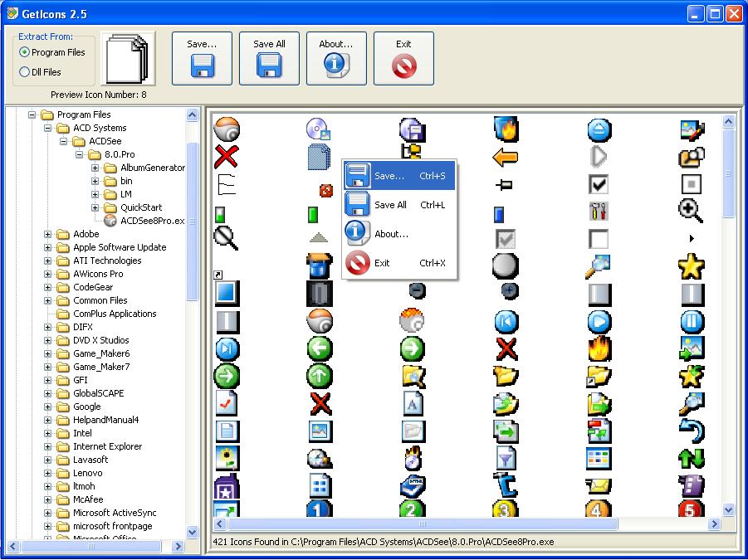Collapse the Program Files tree node
This screenshot has width=748, height=560.
[32, 114]
